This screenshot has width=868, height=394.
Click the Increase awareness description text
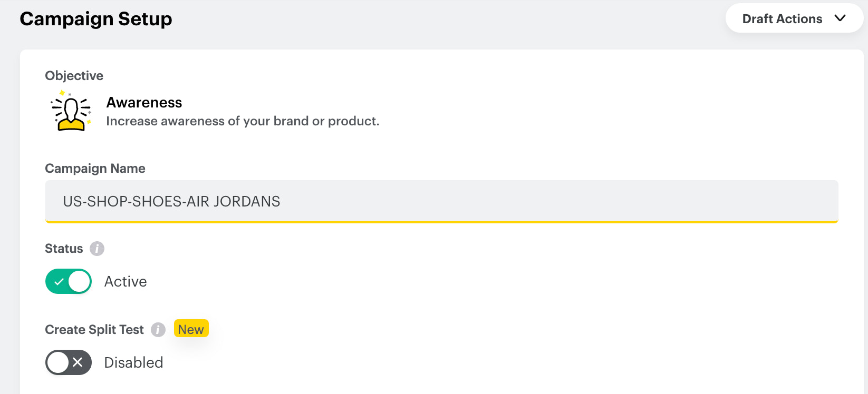pyautogui.click(x=243, y=121)
